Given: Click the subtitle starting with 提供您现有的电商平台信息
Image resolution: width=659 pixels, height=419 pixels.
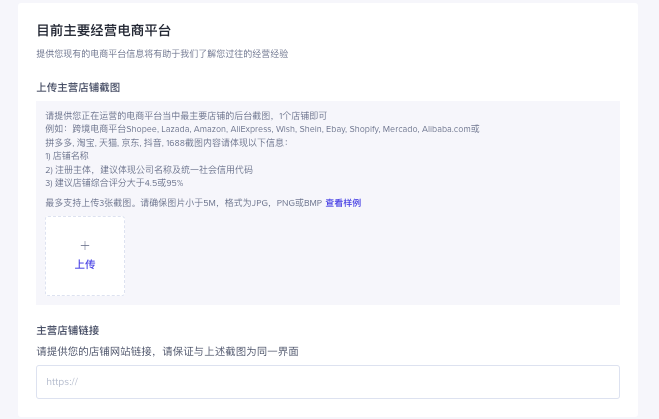Looking at the screenshot, I should coord(162,54).
